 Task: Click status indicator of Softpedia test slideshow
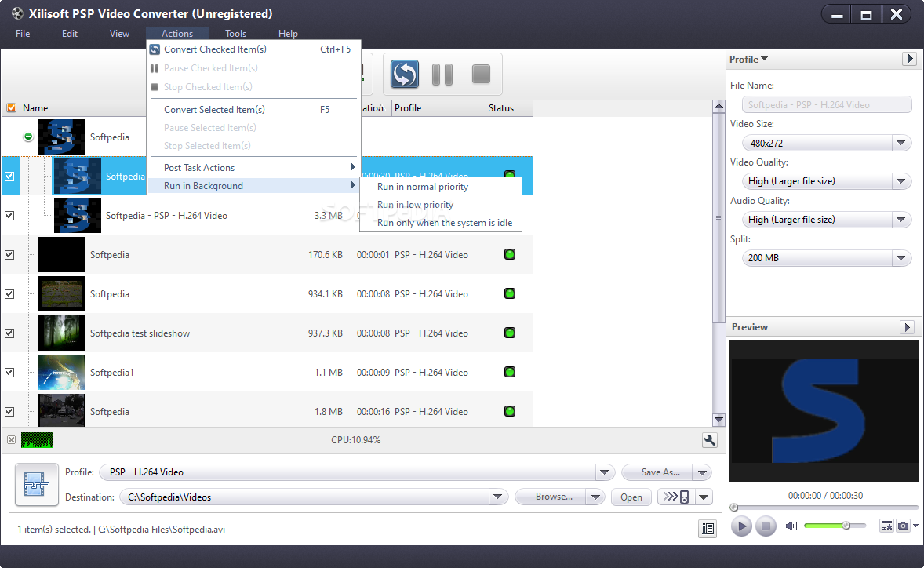[x=510, y=333]
